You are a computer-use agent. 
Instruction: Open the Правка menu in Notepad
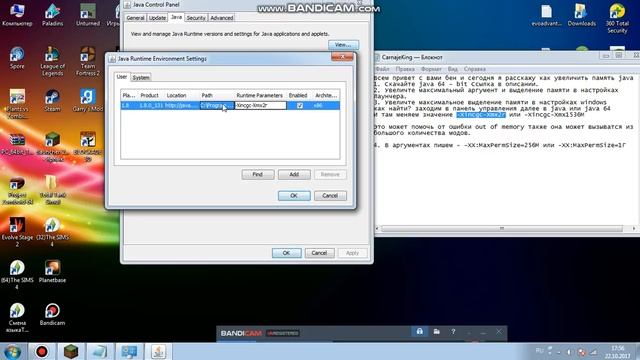(x=405, y=69)
